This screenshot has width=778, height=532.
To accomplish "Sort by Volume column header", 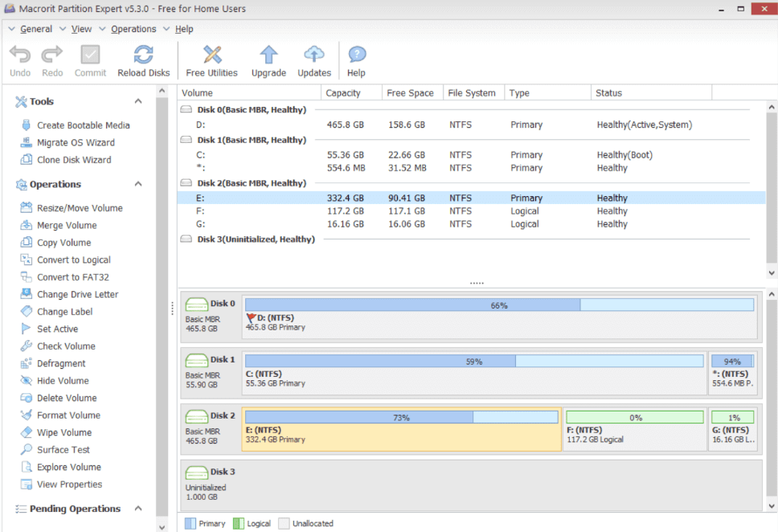I will (249, 92).
